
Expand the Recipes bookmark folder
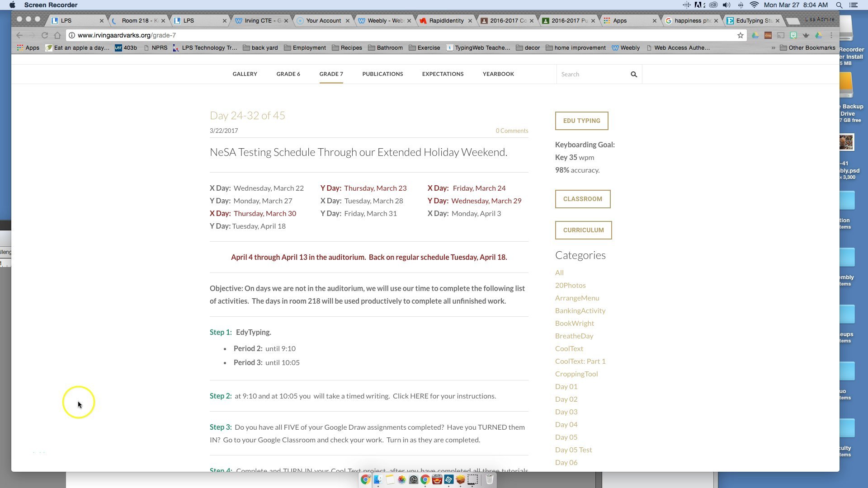tap(347, 48)
